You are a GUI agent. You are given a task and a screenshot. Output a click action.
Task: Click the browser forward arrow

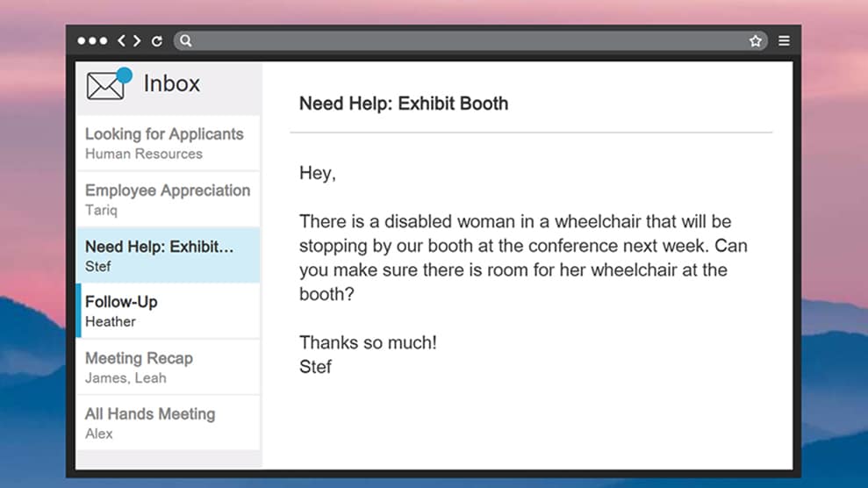(137, 40)
